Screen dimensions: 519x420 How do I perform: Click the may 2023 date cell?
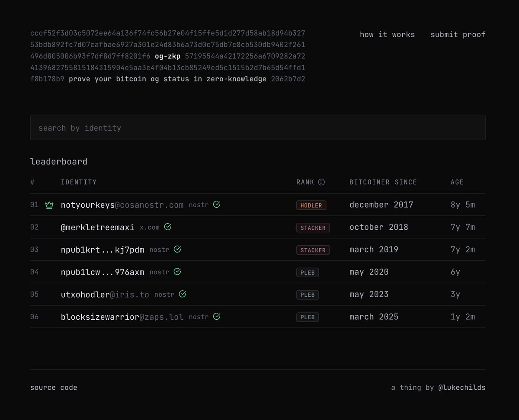[x=369, y=295]
